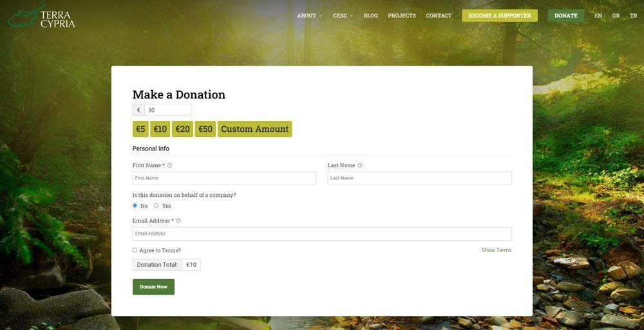Select the Yes company radio button

tap(156, 206)
